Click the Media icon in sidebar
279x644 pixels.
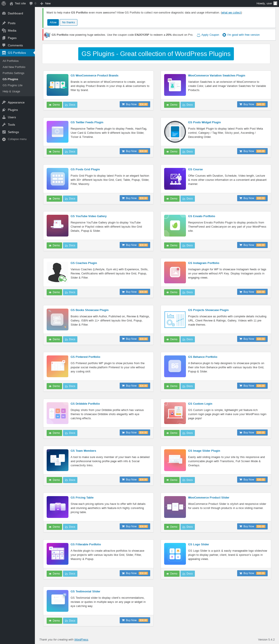pos(4,30)
